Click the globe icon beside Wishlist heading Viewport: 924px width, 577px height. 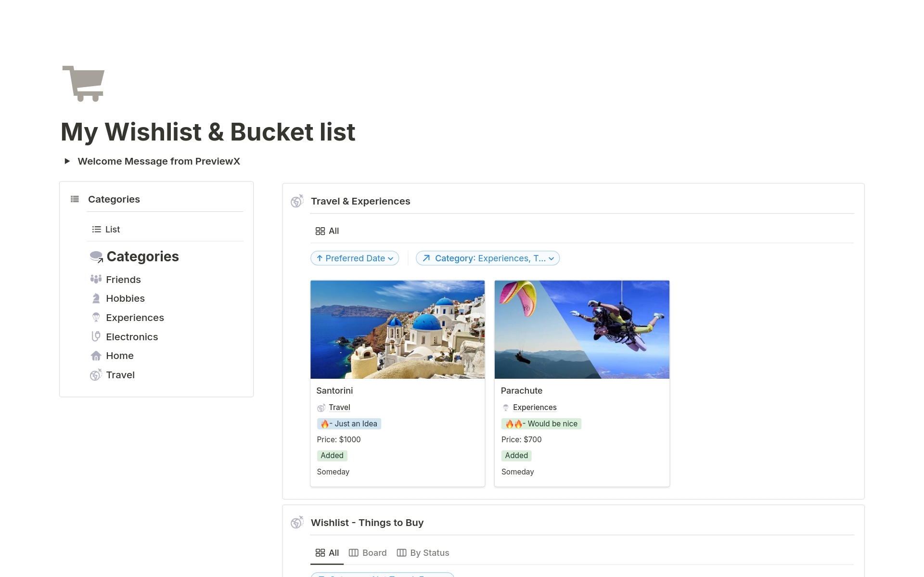click(297, 522)
